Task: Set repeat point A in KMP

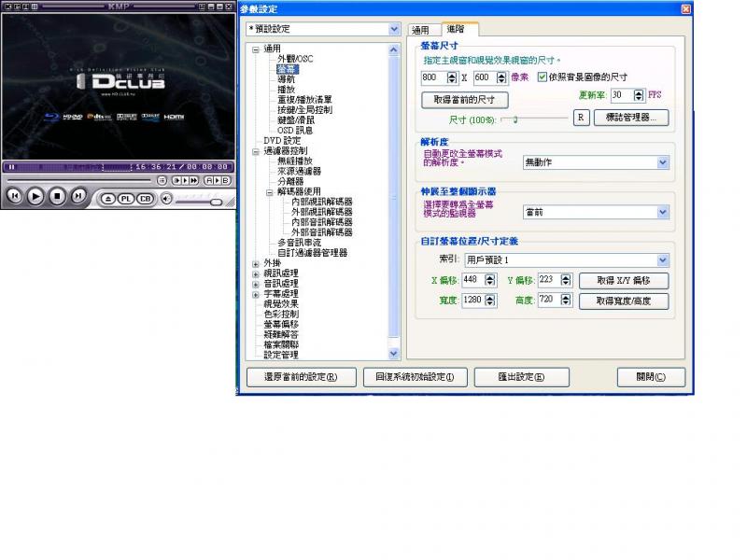Action: (208, 180)
